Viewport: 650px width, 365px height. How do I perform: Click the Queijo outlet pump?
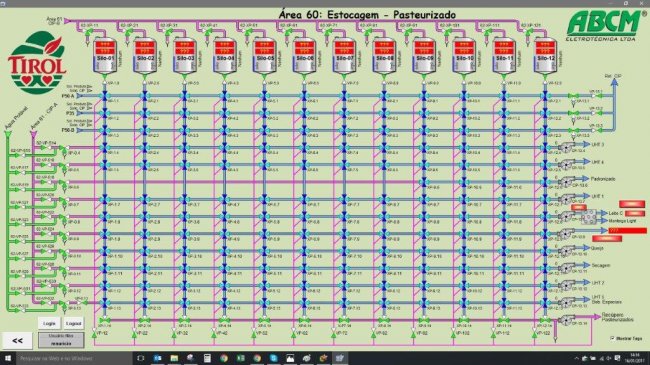(x=566, y=250)
